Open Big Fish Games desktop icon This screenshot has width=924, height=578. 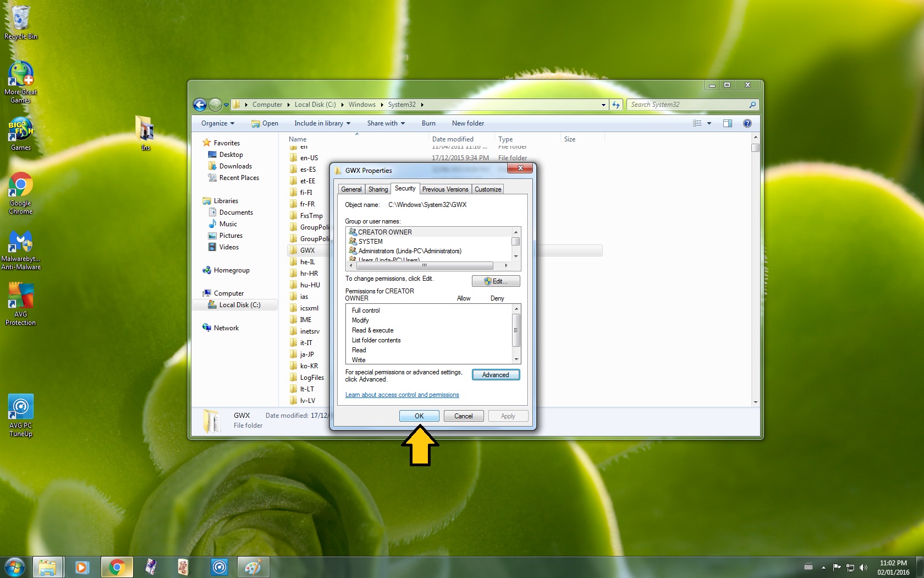(x=21, y=134)
